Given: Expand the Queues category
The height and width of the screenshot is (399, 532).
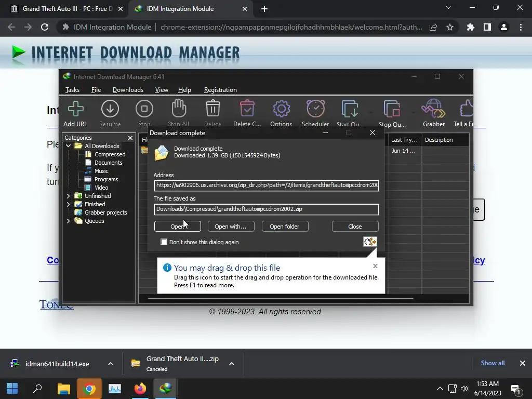Looking at the screenshot, I should click(x=68, y=221).
